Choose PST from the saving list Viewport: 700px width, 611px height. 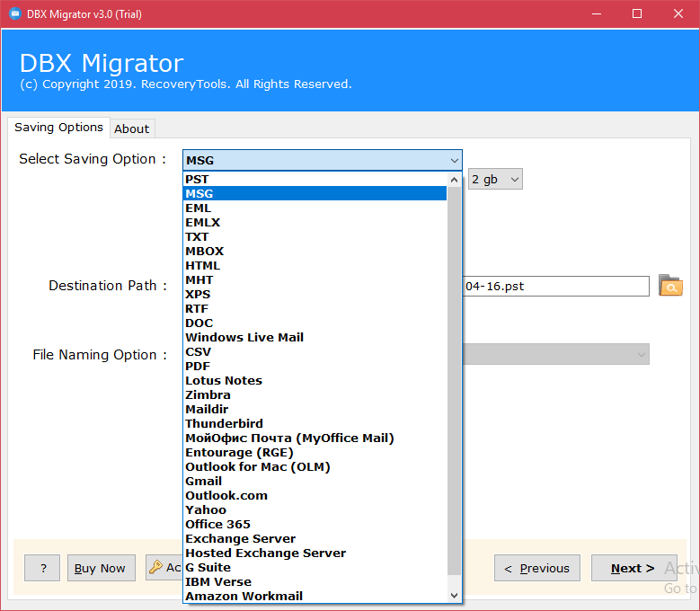pos(315,180)
